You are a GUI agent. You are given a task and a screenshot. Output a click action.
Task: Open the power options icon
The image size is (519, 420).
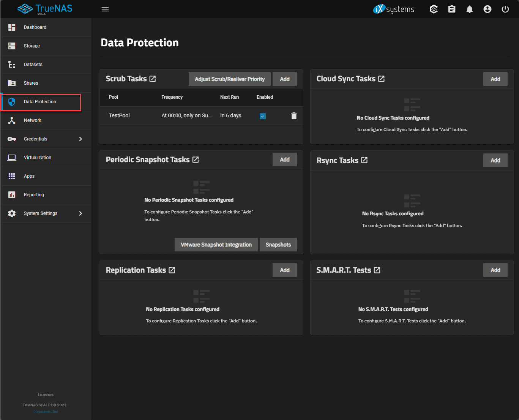(505, 9)
